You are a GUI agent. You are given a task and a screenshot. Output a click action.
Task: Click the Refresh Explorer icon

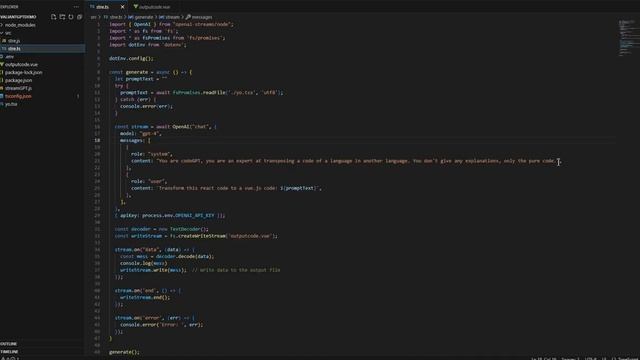click(71, 17)
